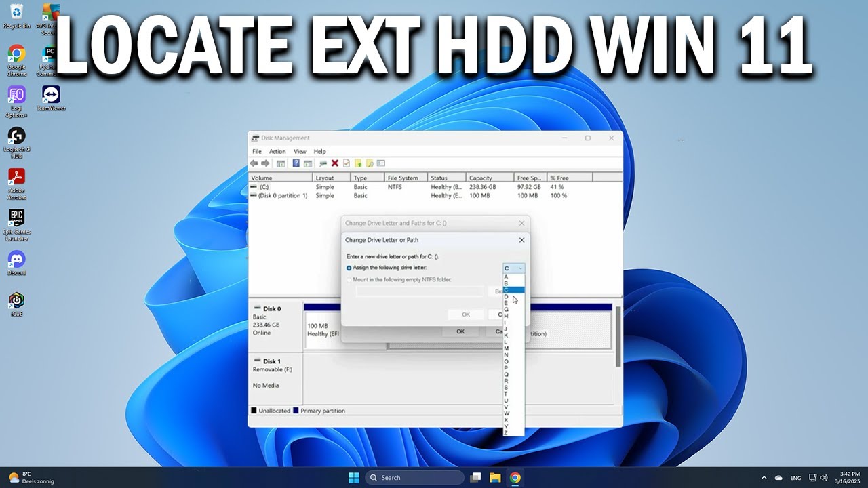This screenshot has width=868, height=488.
Task: Click the Primary partition blue legend swatch
Action: pyautogui.click(x=296, y=411)
